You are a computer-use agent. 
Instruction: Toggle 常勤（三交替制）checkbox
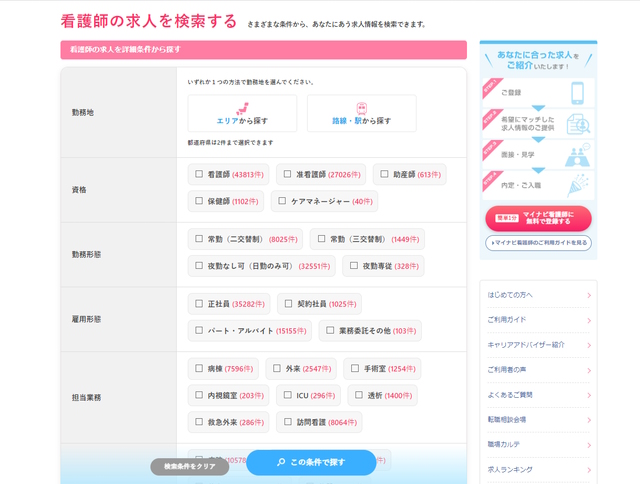coord(321,239)
